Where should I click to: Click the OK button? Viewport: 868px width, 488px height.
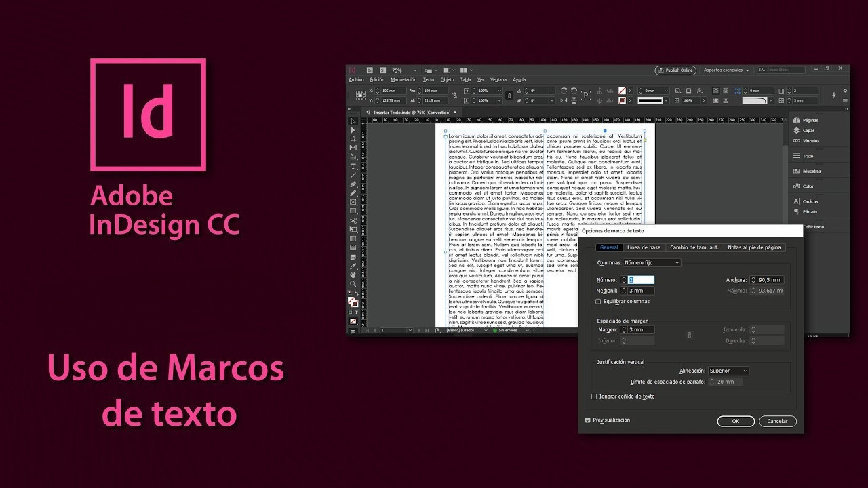point(735,421)
